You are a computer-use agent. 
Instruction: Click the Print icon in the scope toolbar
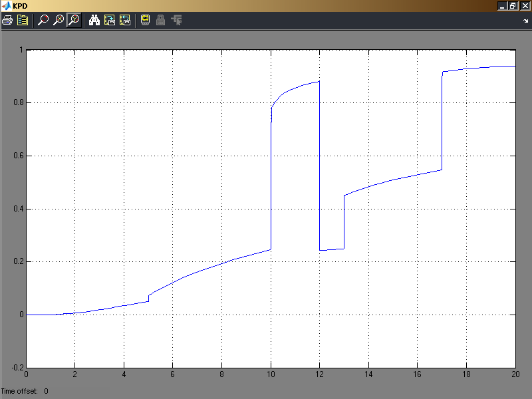pos(7,20)
